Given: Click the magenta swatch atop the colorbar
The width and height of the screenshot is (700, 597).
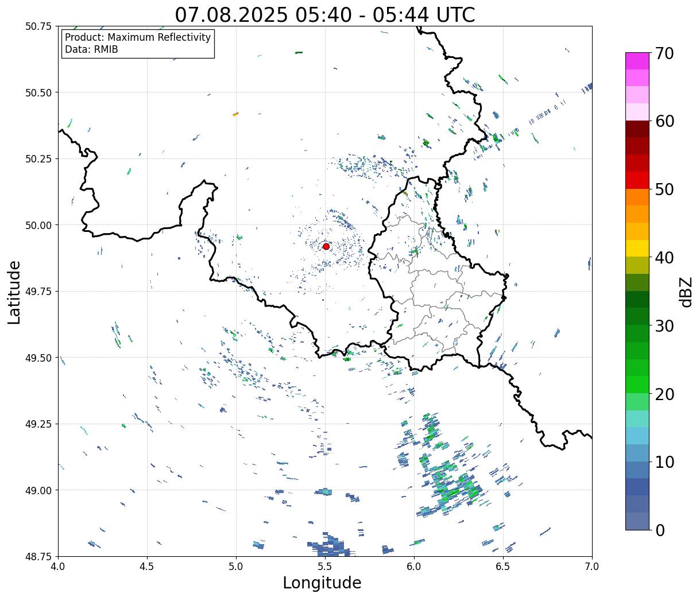Looking at the screenshot, I should click(x=637, y=61).
